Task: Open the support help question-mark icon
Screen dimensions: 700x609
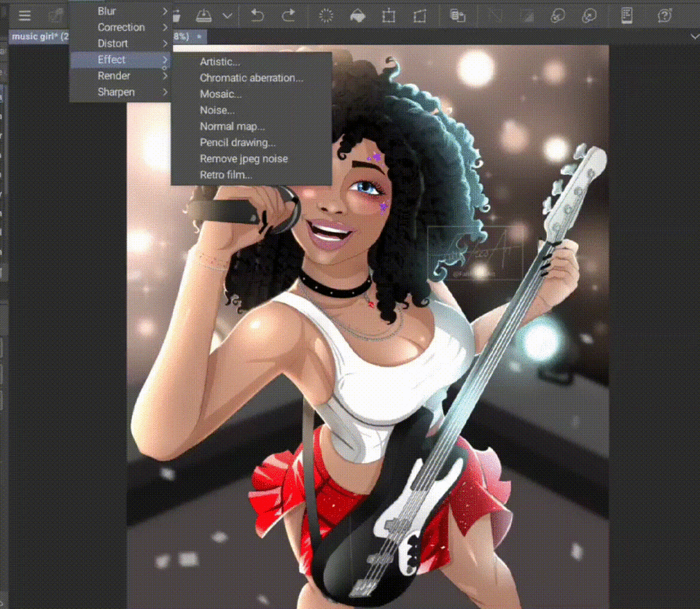Action: (665, 15)
